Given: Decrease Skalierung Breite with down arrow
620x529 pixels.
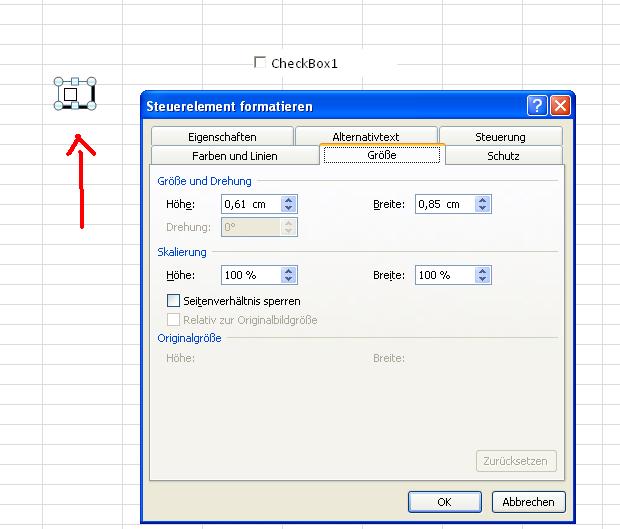Looking at the screenshot, I should [x=482, y=279].
